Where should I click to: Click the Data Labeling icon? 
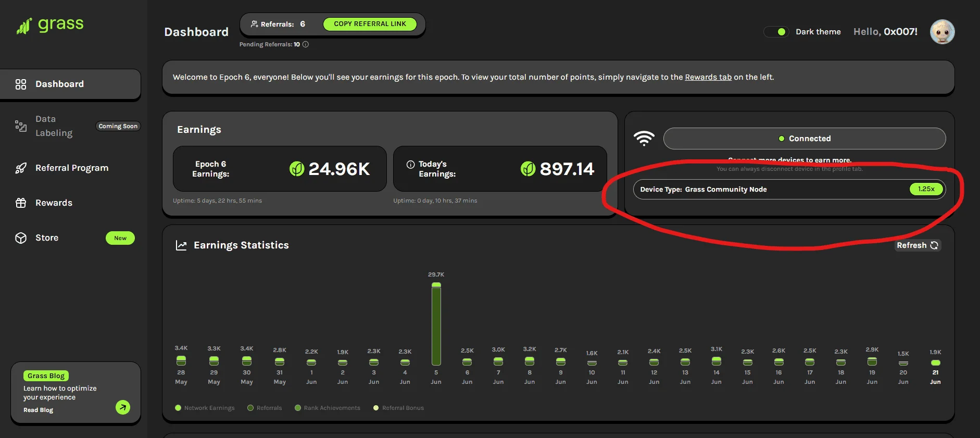click(x=21, y=126)
